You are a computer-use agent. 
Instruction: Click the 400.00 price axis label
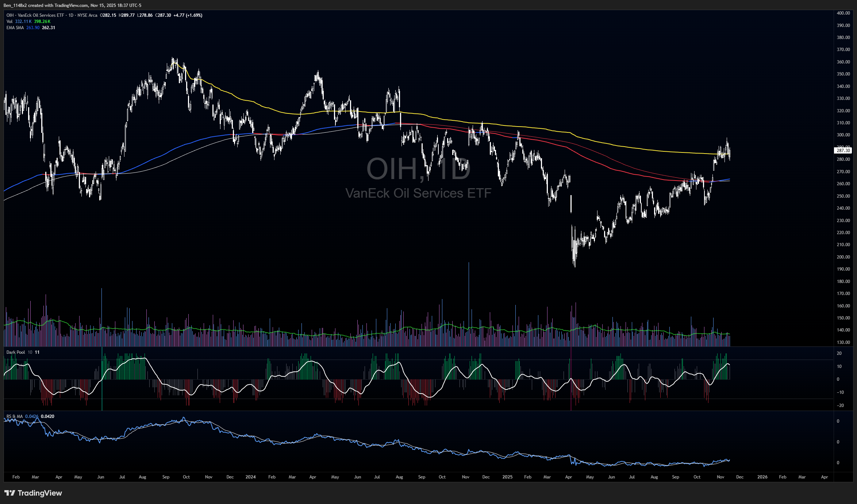tap(843, 13)
